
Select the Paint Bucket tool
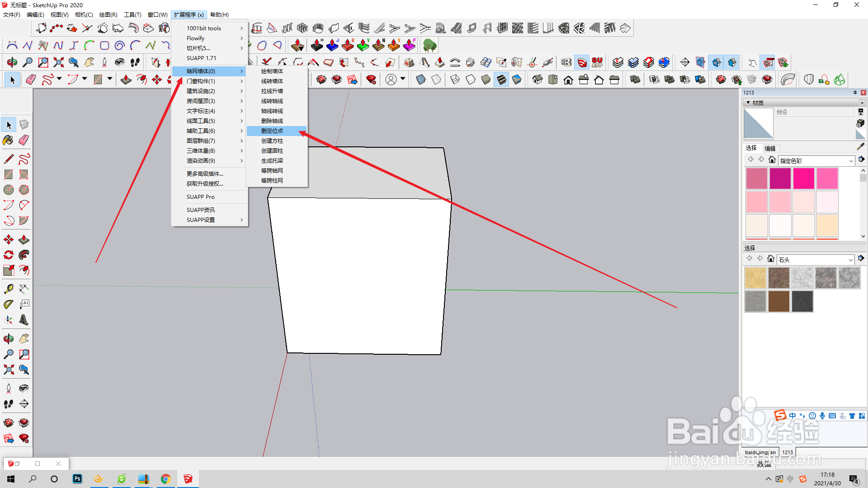8,140
